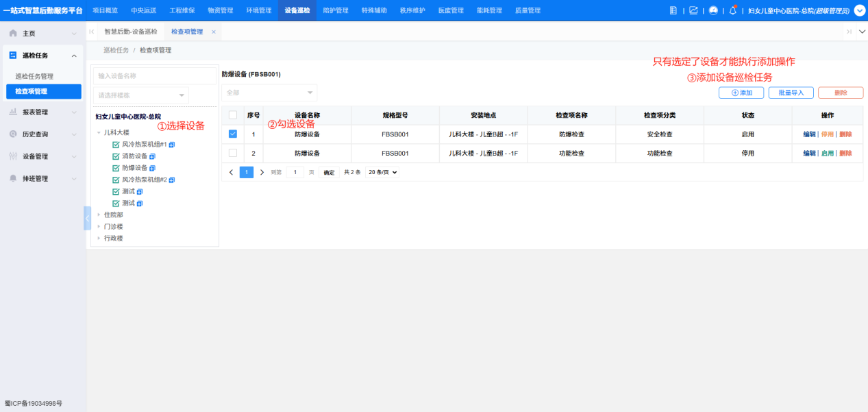Viewport: 868px width, 412px height.
Task: Uncheck the checkbox for row 1 防爆检查
Action: coord(233,134)
